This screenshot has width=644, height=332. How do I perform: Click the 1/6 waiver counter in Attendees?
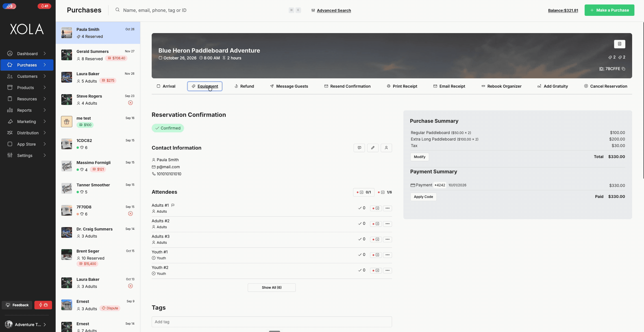[x=385, y=192]
